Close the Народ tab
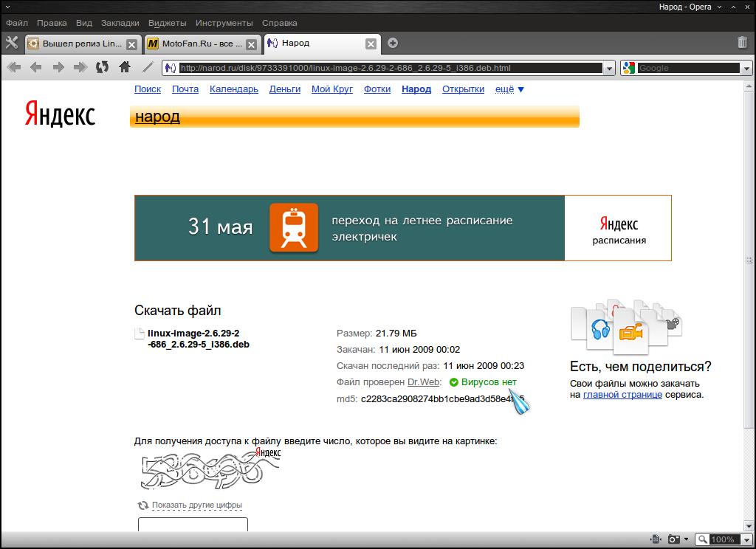Viewport: 756px width, 549px height. click(x=371, y=44)
